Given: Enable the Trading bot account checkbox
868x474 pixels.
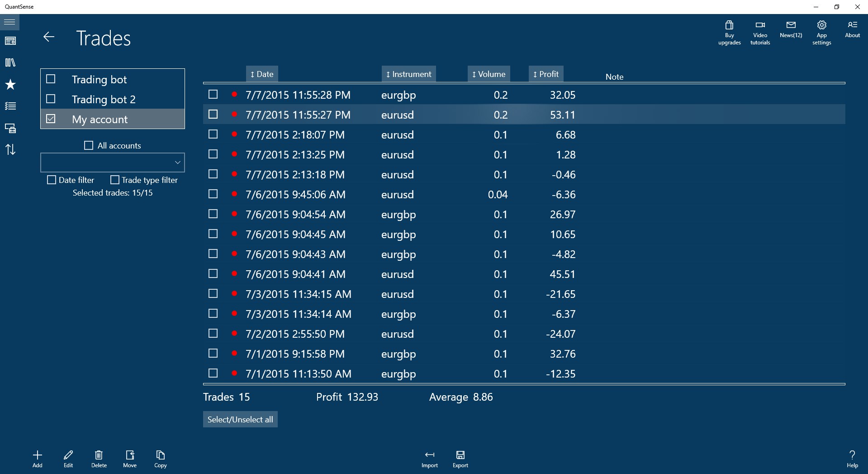Looking at the screenshot, I should point(50,79).
